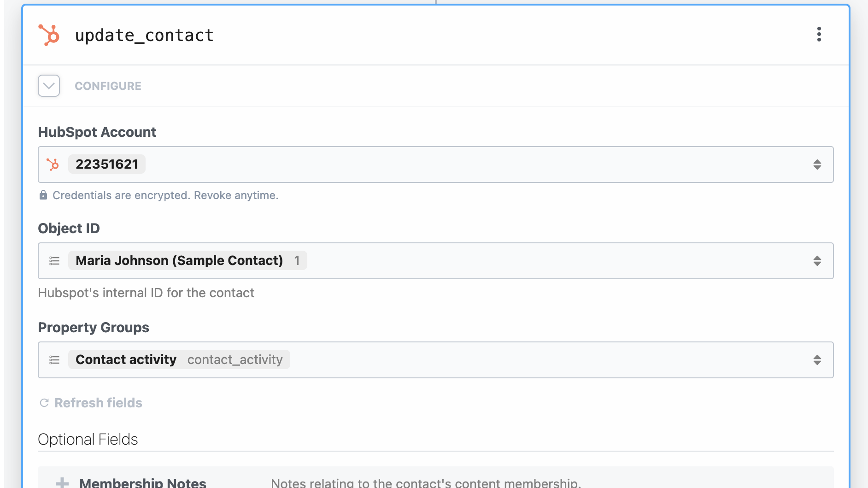Click the Optional Fields heading
The width and height of the screenshot is (868, 488).
88,439
